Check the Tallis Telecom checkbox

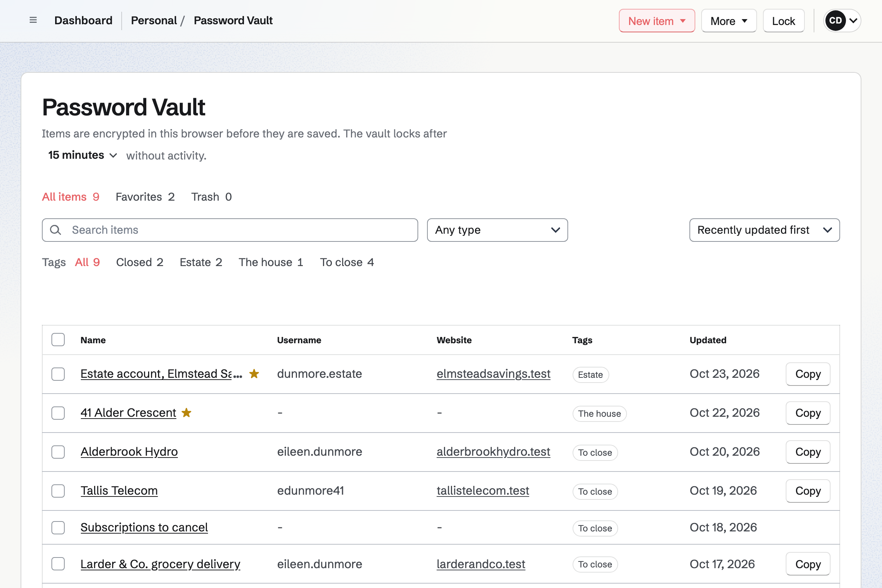point(58,491)
